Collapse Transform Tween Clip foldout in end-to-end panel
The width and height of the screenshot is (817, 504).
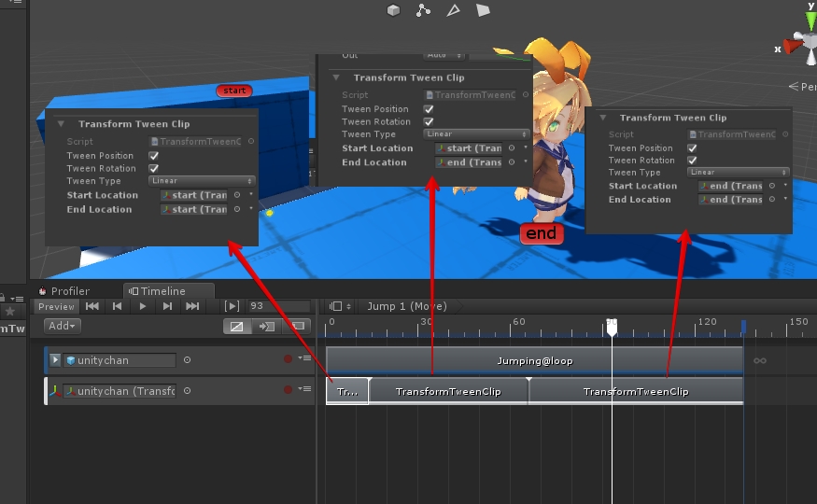603,118
